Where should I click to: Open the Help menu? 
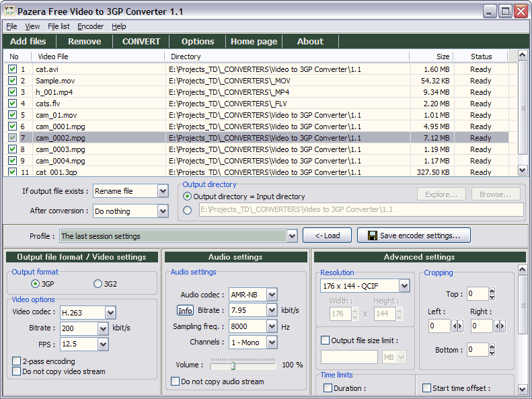119,26
